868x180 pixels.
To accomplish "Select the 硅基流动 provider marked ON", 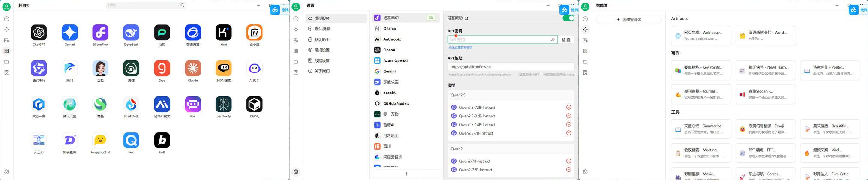I will coord(406,18).
